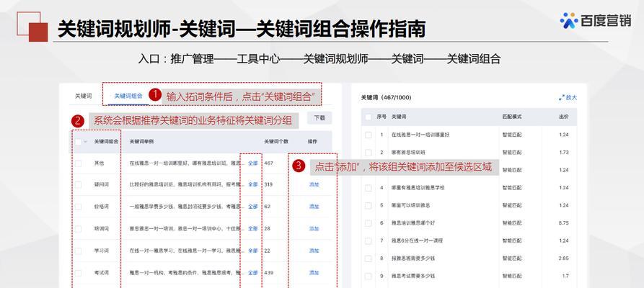Click keyword 在线雅思一对一培训哪里好
644x288 pixels.
point(420,135)
